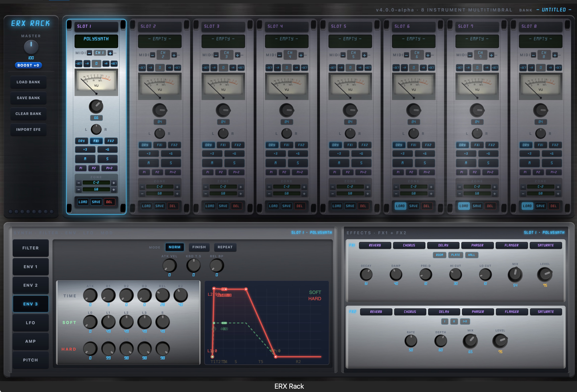Load a preset into Slot 6
Image resolution: width=577 pixels, height=392 pixels.
click(400, 206)
